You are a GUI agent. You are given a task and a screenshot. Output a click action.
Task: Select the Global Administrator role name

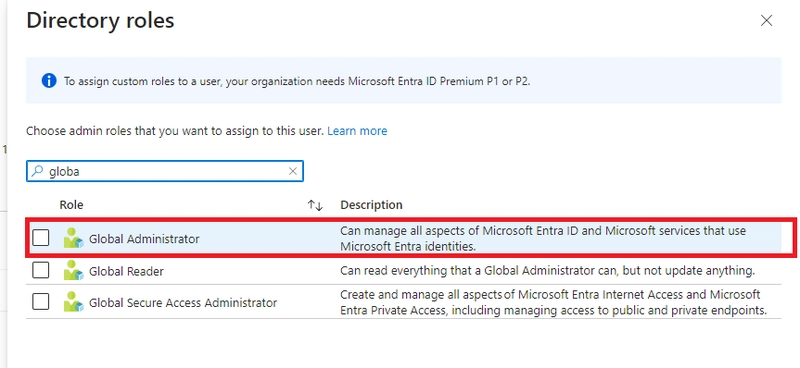click(x=144, y=239)
